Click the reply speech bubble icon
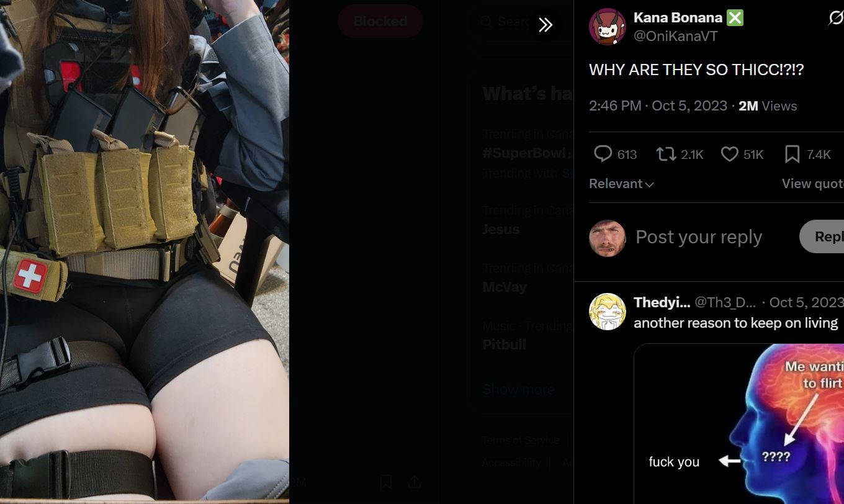844x504 pixels. pos(603,153)
